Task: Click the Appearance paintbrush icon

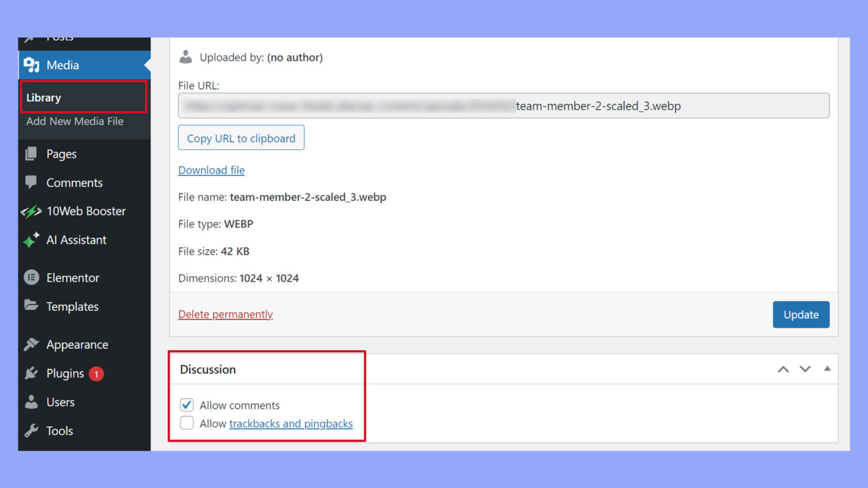Action: point(32,344)
